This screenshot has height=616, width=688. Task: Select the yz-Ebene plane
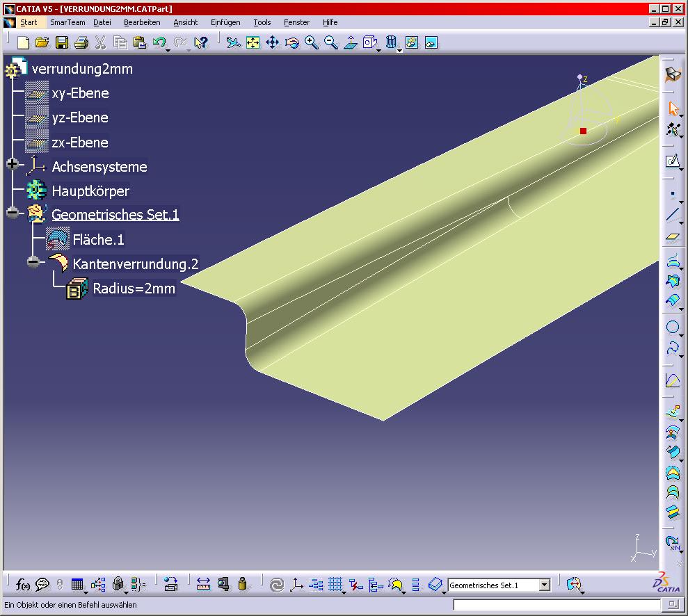point(80,117)
